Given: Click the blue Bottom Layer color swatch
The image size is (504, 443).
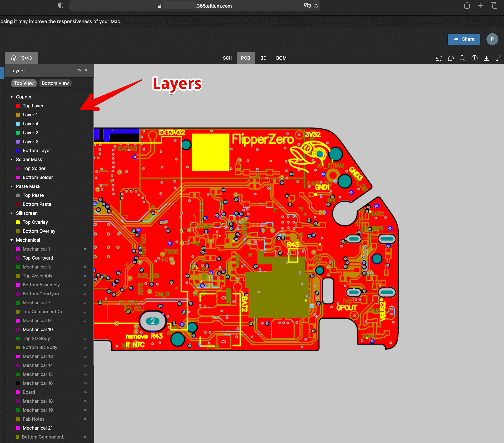Looking at the screenshot, I should pyautogui.click(x=18, y=151).
